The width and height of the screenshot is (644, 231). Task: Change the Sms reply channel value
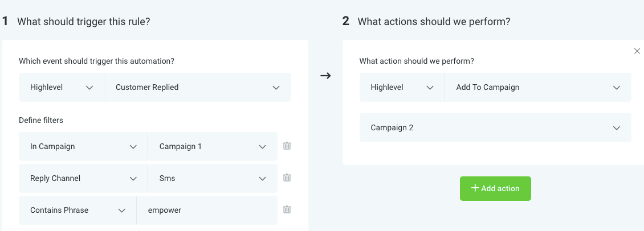click(213, 178)
